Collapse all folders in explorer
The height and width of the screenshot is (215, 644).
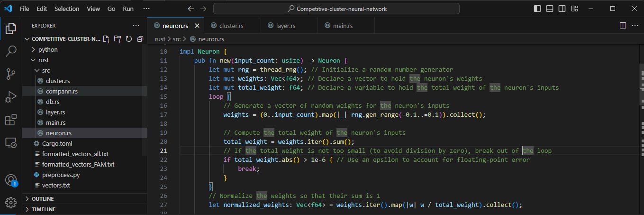pyautogui.click(x=140, y=39)
